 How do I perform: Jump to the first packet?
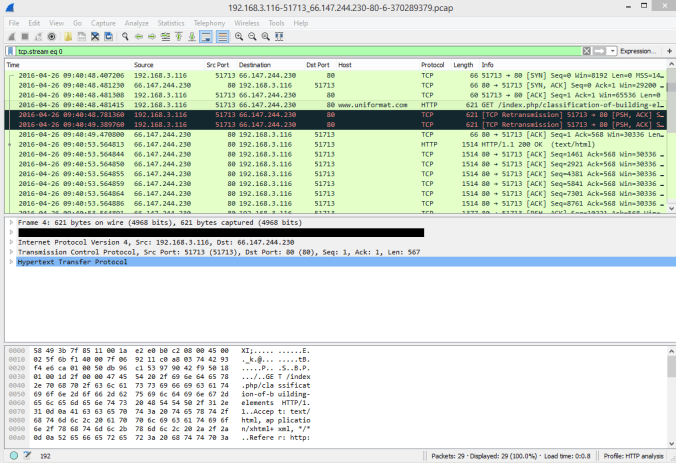click(x=178, y=37)
